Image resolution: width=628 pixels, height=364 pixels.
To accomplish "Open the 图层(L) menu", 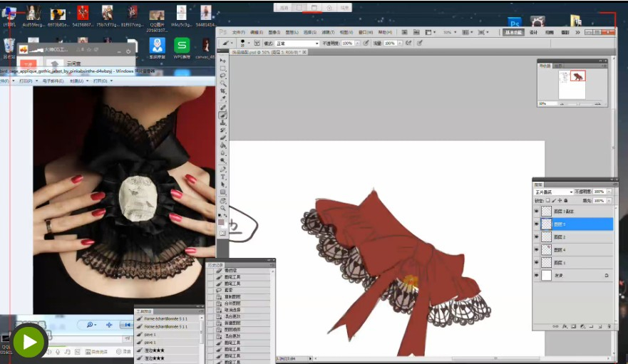I will tap(292, 33).
